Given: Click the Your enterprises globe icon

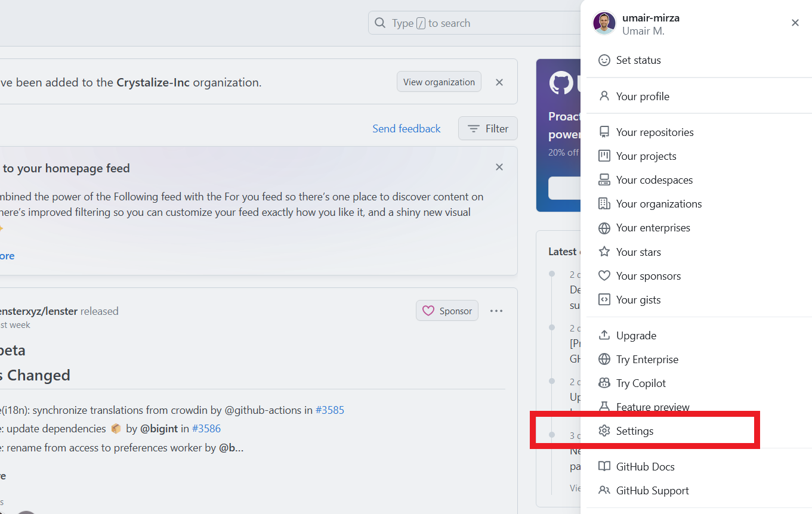Looking at the screenshot, I should coord(604,228).
